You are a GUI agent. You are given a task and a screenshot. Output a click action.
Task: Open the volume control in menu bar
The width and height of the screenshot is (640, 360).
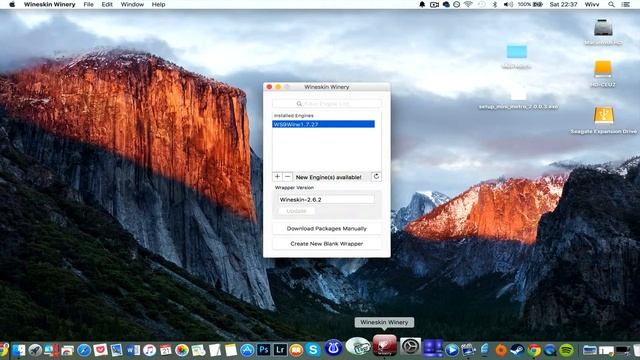tap(508, 4)
